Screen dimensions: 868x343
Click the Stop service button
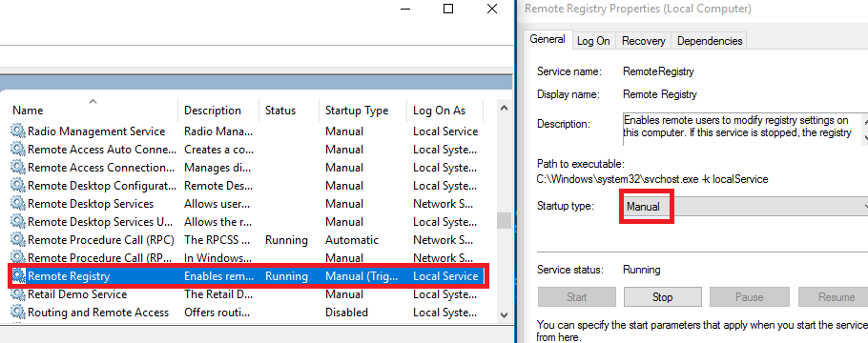pyautogui.click(x=663, y=297)
